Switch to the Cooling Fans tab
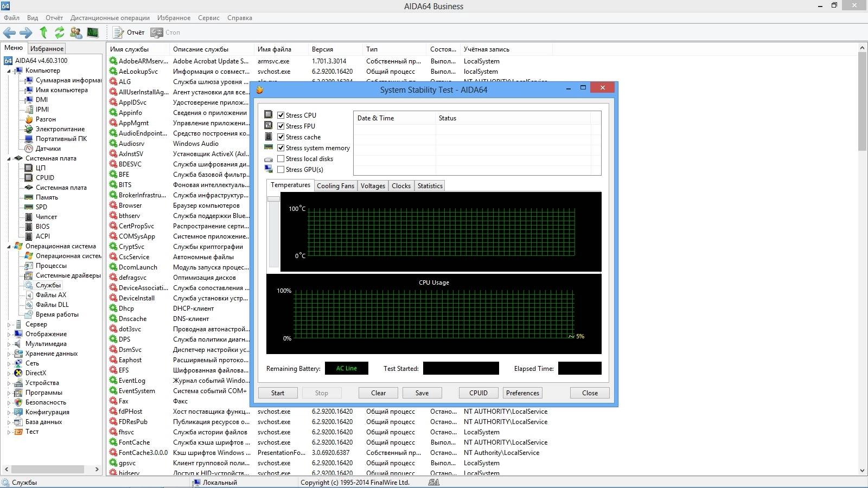The image size is (868, 488). [x=335, y=186]
